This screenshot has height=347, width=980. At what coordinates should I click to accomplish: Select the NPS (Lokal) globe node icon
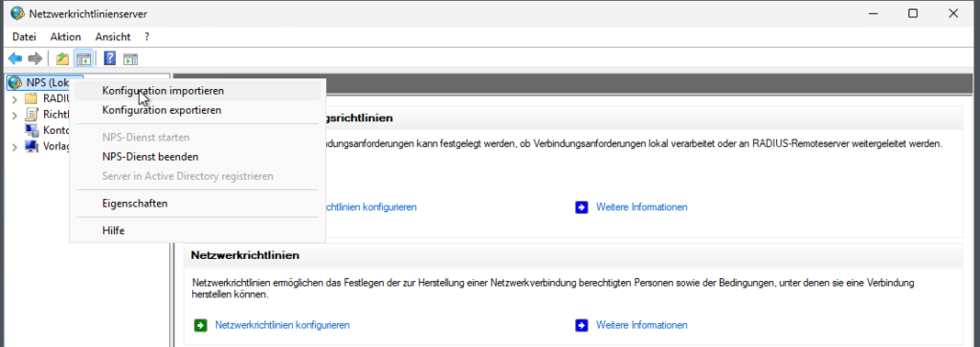coord(15,82)
